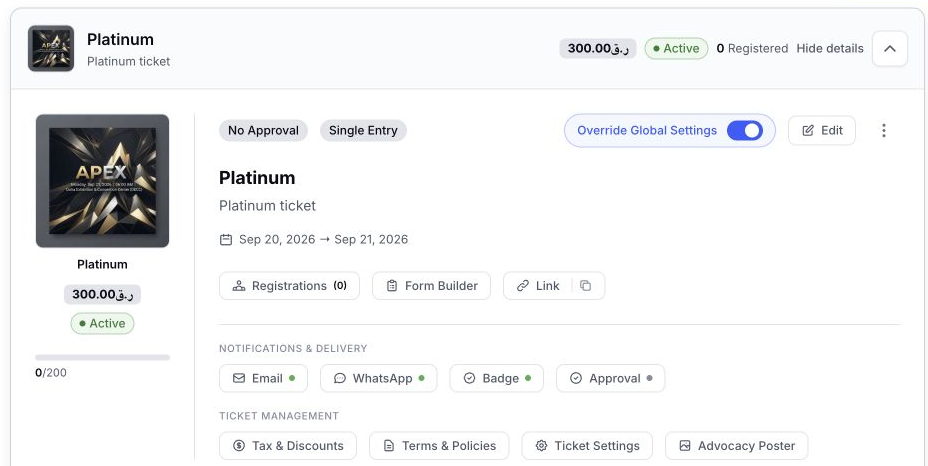This screenshot has width=928, height=466.
Task: Open the WhatsApp delivery settings
Action: click(x=379, y=378)
